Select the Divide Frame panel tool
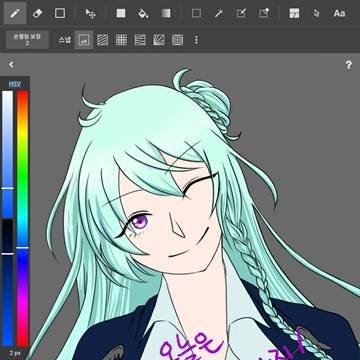Screen dimensions: 360x360 click(x=294, y=13)
